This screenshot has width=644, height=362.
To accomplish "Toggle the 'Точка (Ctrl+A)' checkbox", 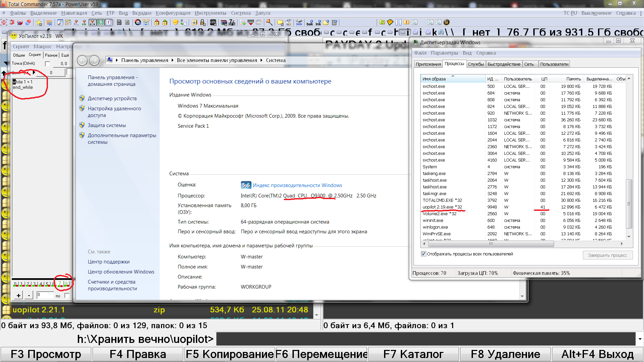I will (x=47, y=64).
